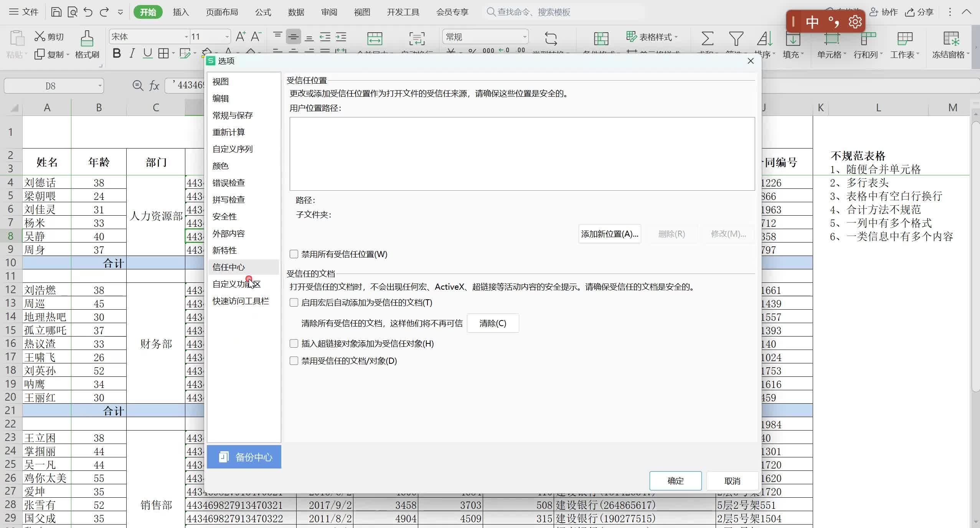This screenshot has height=528, width=980.
Task: Click the Freeze Panes (冻结窗格) icon
Action: tap(950, 39)
